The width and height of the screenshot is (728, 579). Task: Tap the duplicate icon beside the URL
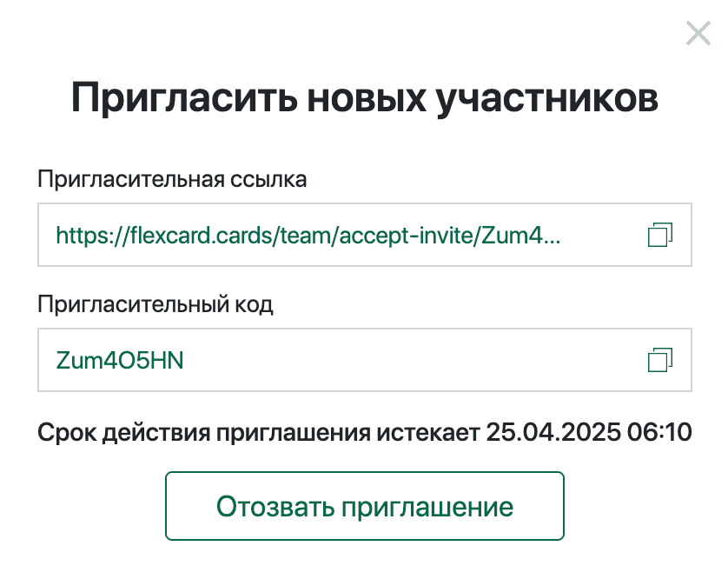click(659, 235)
